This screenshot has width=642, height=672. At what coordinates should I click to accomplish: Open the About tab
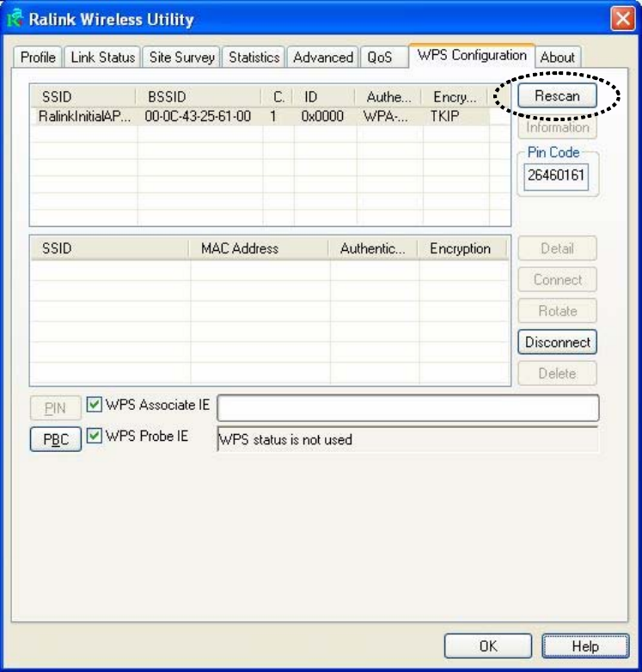point(557,57)
